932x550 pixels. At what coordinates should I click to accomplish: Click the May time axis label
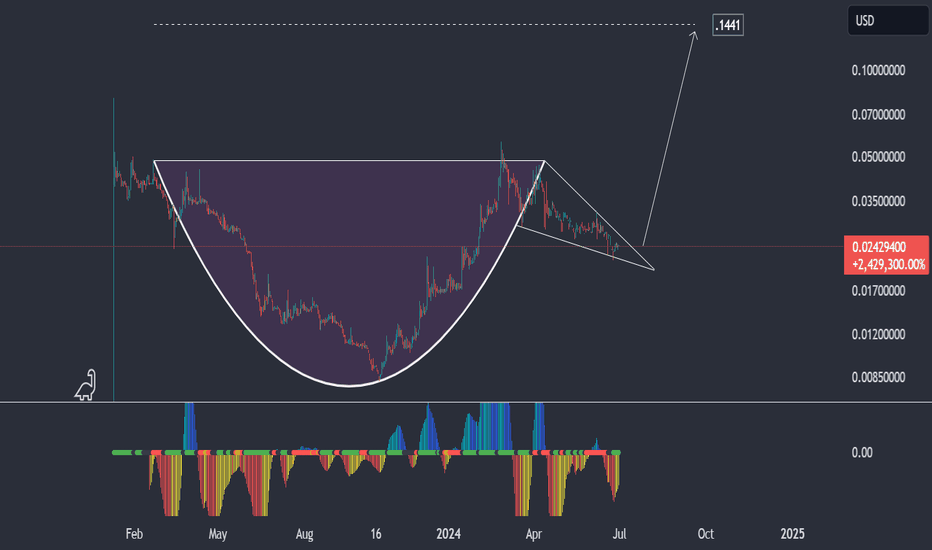pyautogui.click(x=218, y=534)
